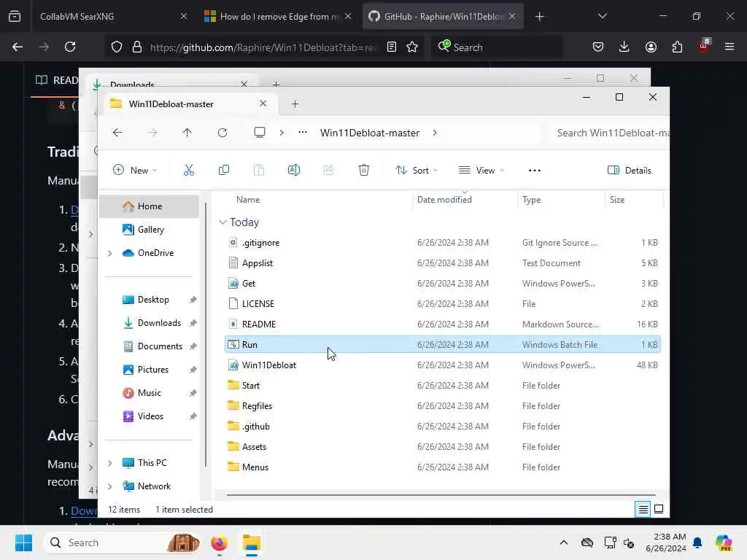
Task: Add a new Explorer tab with plus
Action: tap(295, 104)
